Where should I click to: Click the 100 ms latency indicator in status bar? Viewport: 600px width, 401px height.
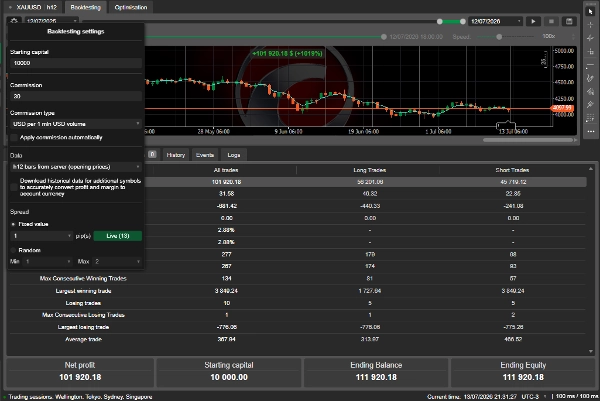577,397
